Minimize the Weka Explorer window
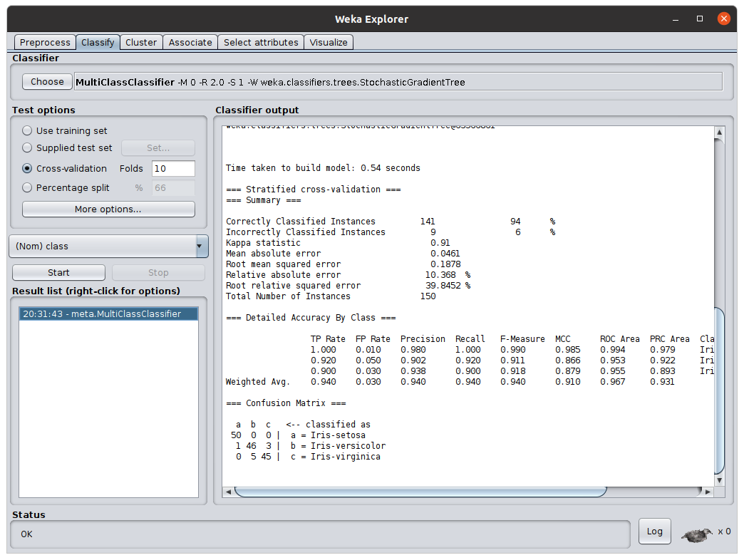This screenshot has height=560, width=744. pyautogui.click(x=675, y=19)
